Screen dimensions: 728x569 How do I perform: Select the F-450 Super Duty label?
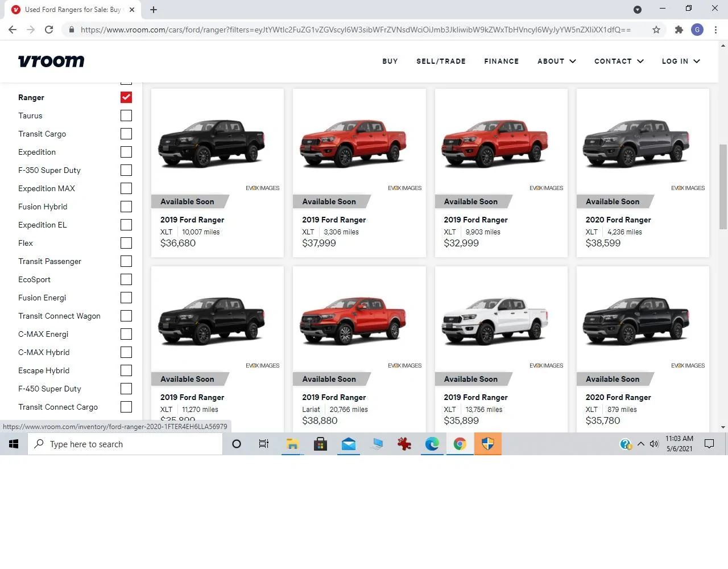point(49,389)
